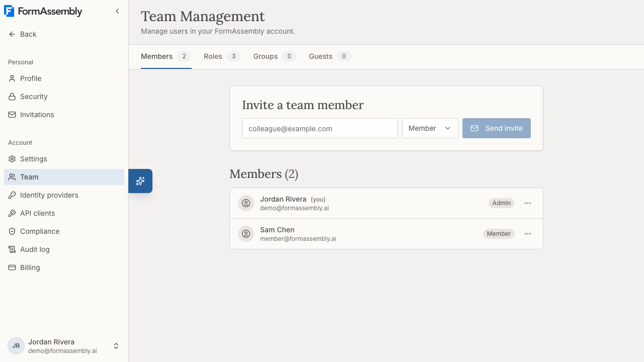Switch to the Members tab
Image resolution: width=644 pixels, height=362 pixels.
166,56
